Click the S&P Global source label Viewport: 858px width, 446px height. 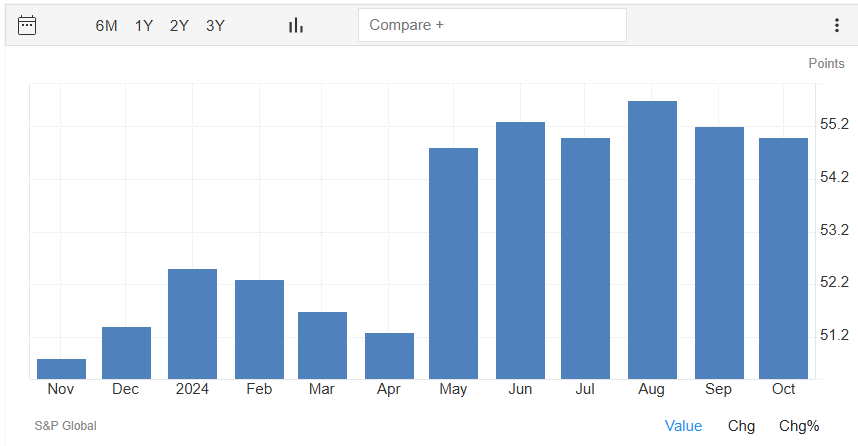(x=65, y=426)
